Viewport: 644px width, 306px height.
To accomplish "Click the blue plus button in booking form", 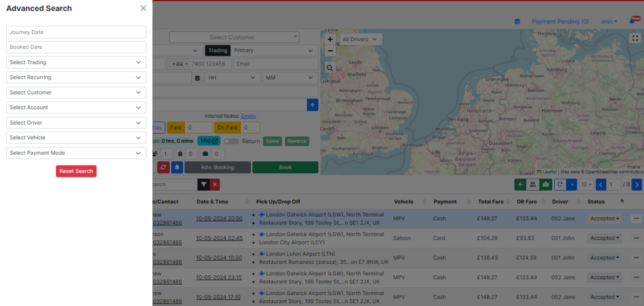I will pyautogui.click(x=313, y=105).
